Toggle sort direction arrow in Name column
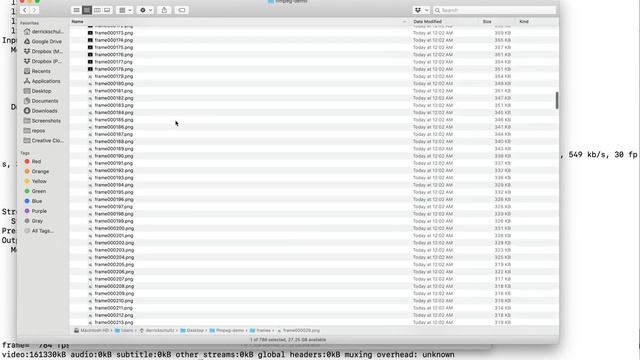 (x=404, y=21)
